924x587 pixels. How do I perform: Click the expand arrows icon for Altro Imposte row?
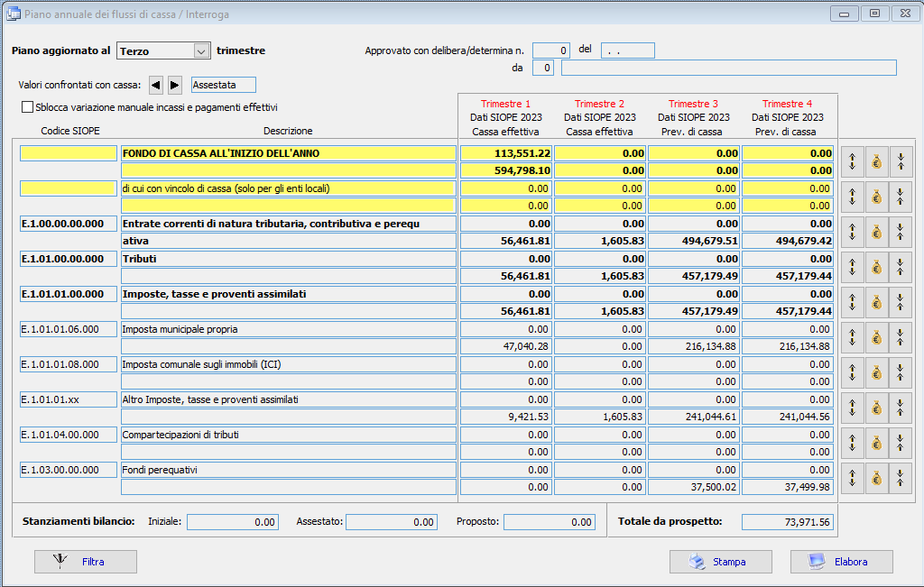[853, 408]
